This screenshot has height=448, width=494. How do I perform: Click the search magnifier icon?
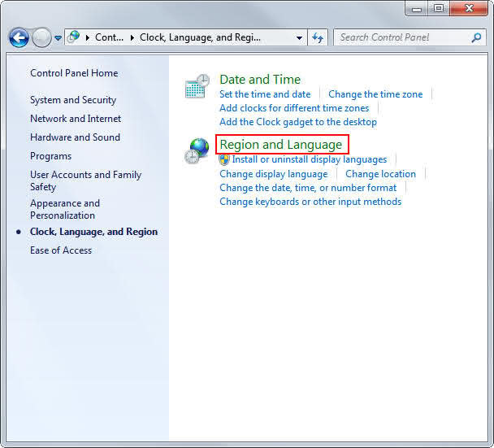click(476, 37)
